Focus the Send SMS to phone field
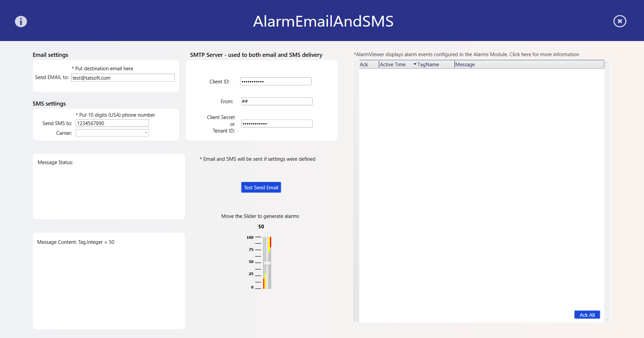The image size is (644, 338). 112,123
